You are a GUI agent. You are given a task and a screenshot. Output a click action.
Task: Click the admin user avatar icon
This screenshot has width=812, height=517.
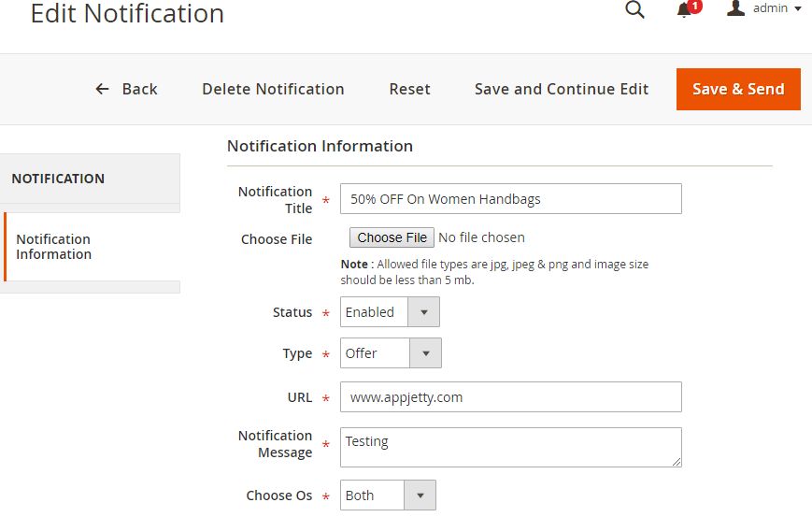(x=736, y=8)
